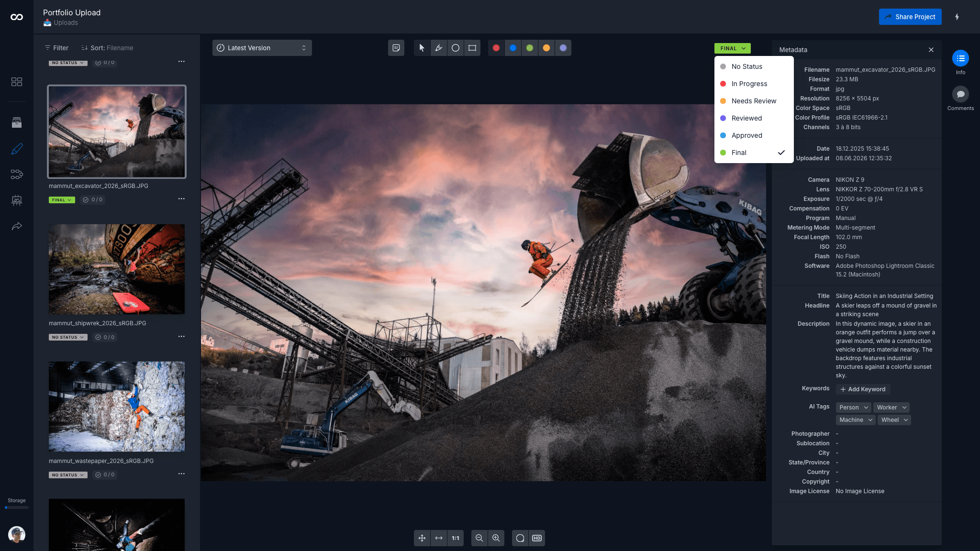Open the Info panel icon
This screenshot has width=980, height=551.
click(960, 58)
